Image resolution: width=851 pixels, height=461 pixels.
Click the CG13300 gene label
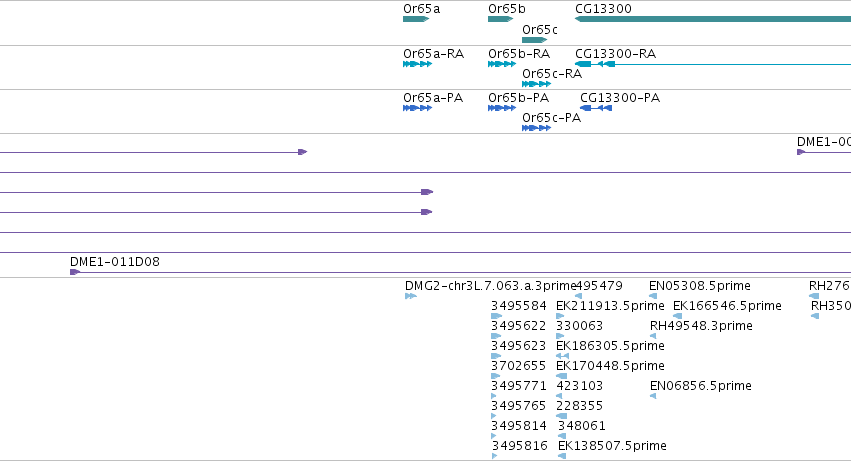[x=603, y=9]
